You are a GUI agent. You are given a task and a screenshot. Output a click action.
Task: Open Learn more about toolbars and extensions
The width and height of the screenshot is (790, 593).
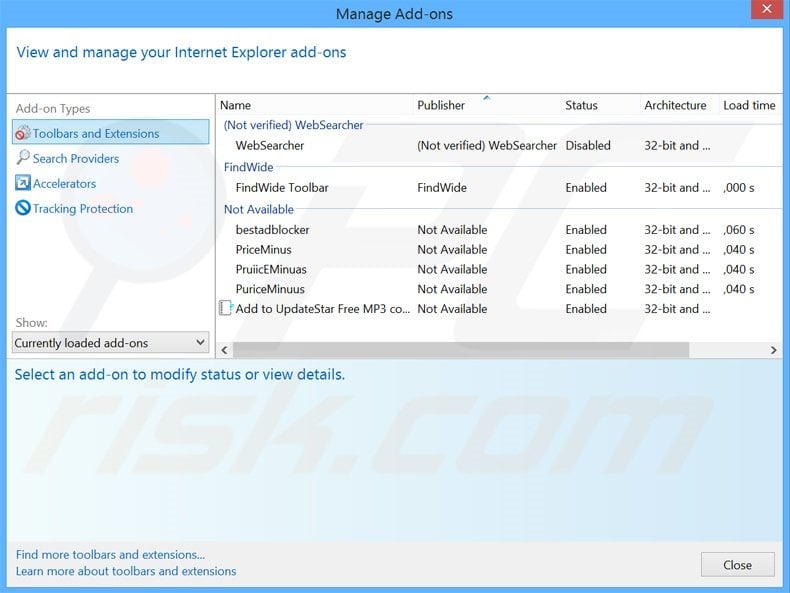[x=126, y=571]
